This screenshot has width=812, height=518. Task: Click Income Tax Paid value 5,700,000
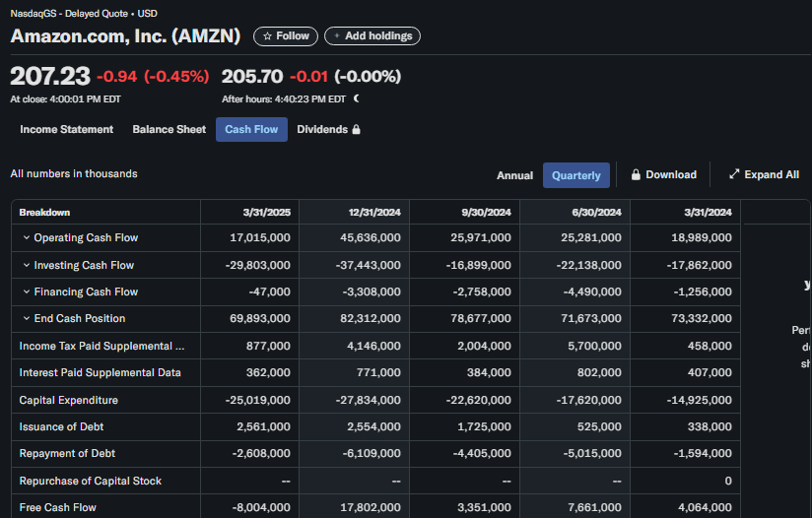(594, 346)
